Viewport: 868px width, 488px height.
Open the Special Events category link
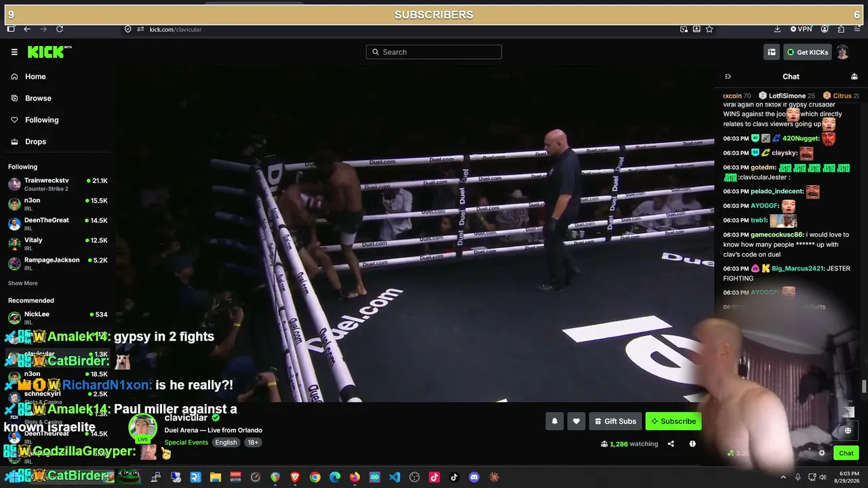186,443
